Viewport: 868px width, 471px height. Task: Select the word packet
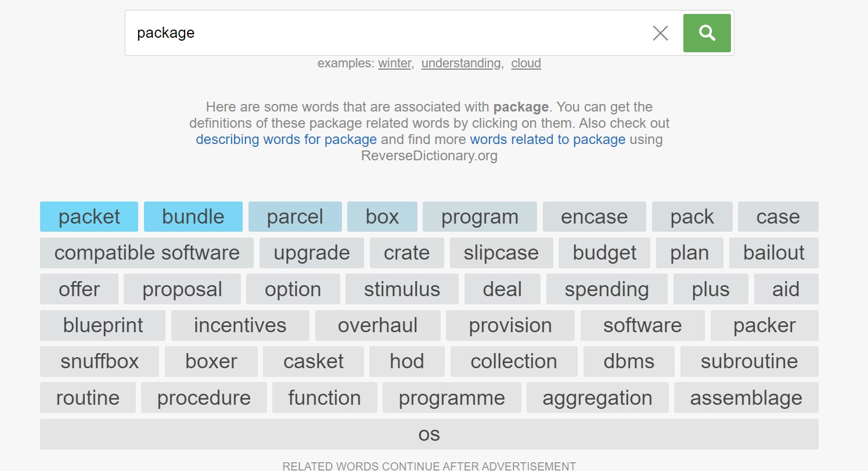tap(88, 216)
